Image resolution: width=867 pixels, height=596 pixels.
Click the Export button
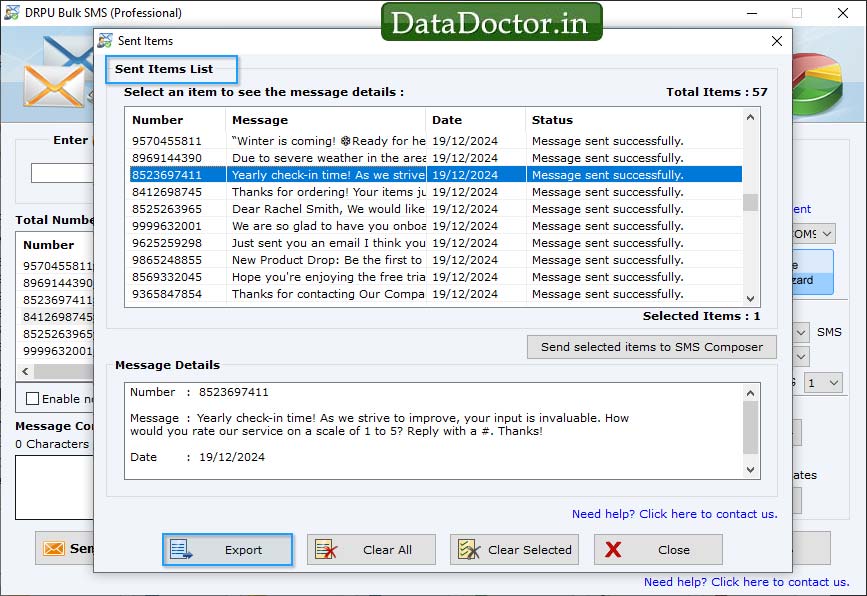tap(227, 550)
